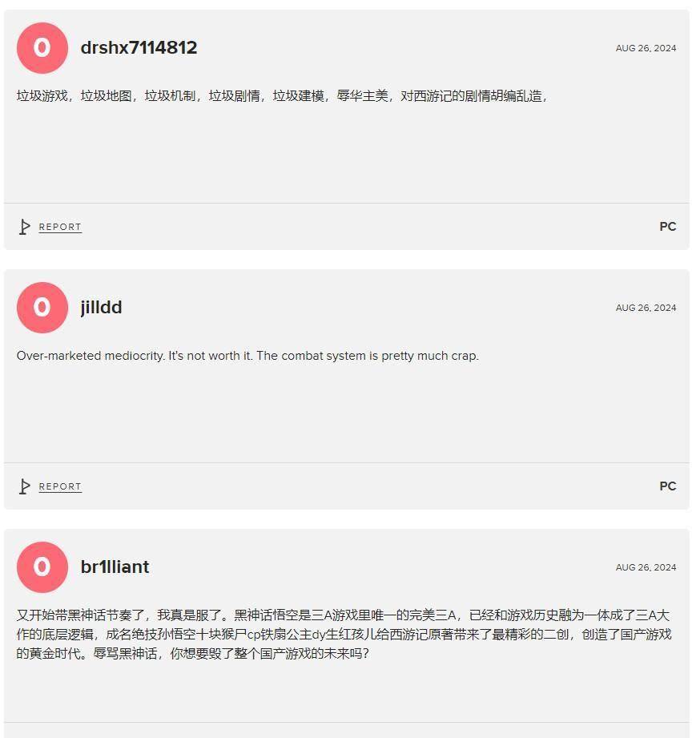This screenshot has width=700, height=738.
Task: Click the PC platform label on drshx7114812's review
Action: [667, 227]
